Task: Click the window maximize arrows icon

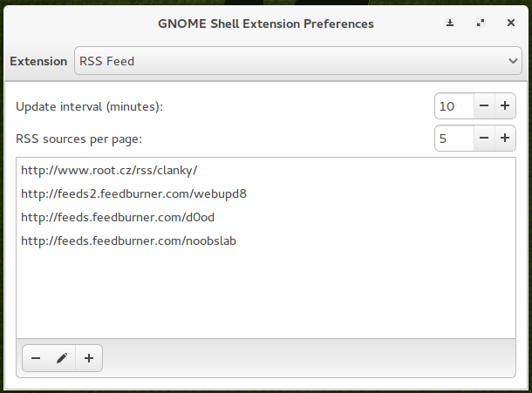Action: (481, 23)
